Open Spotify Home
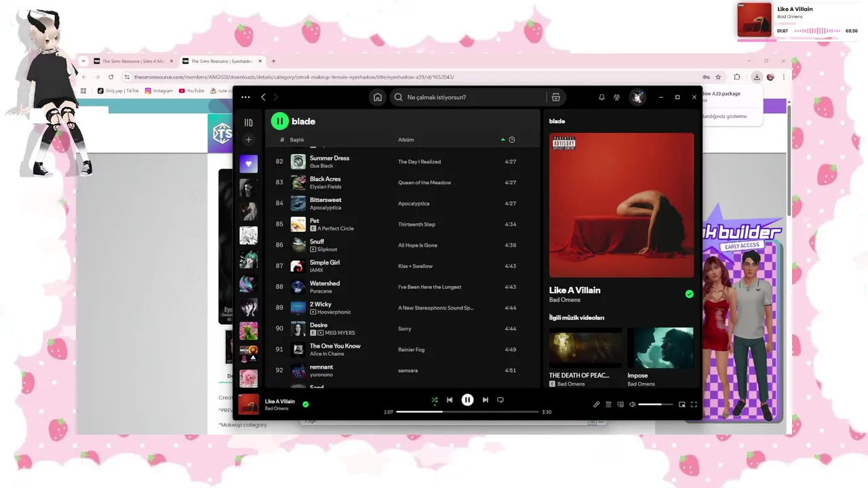 [378, 97]
